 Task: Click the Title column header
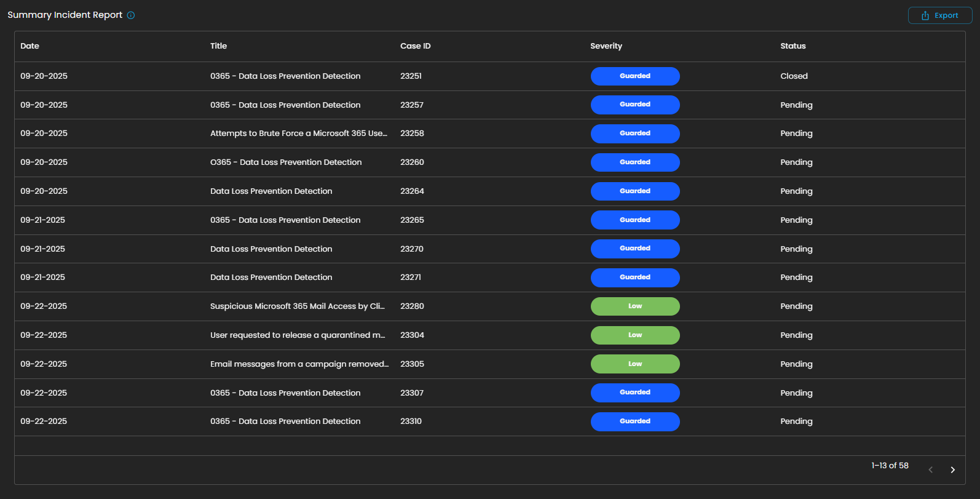tap(218, 46)
